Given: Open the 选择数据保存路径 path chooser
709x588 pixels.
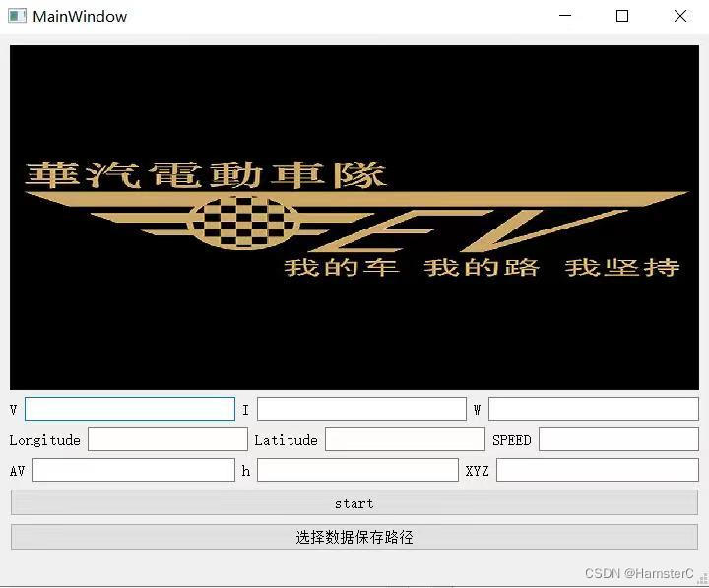Looking at the screenshot, I should [x=354, y=537].
